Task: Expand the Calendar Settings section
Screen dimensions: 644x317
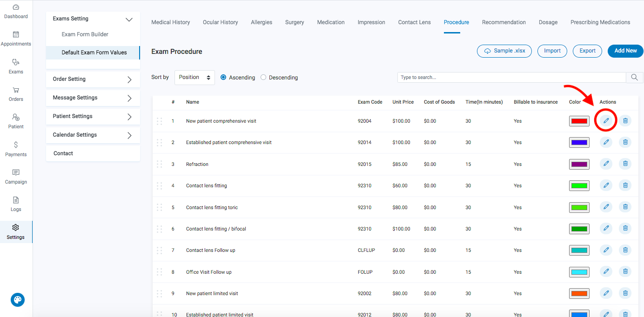Action: [93, 135]
